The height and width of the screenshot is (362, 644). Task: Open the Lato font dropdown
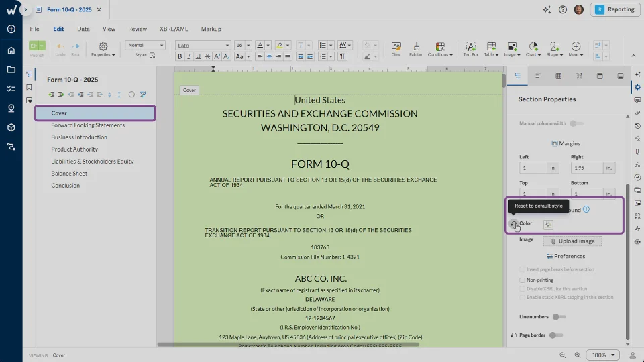(x=203, y=45)
